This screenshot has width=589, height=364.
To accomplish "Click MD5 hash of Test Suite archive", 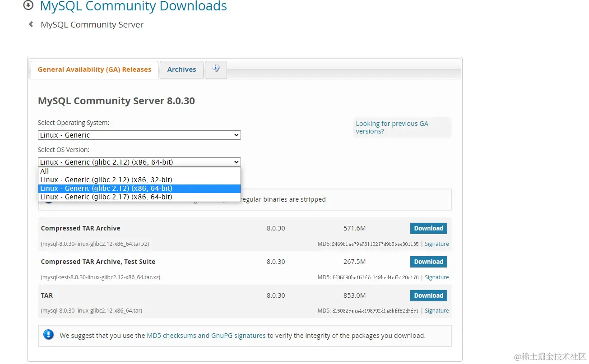I will point(375,277).
